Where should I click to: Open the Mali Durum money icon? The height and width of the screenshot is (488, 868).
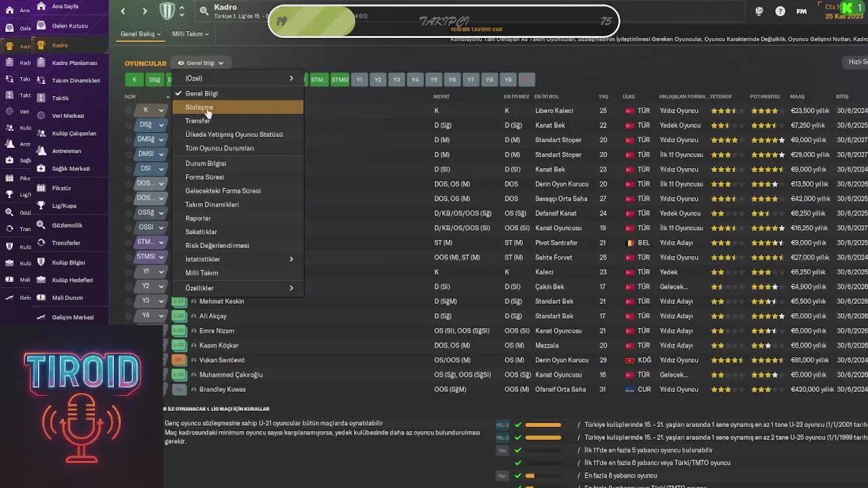pyautogui.click(x=41, y=298)
